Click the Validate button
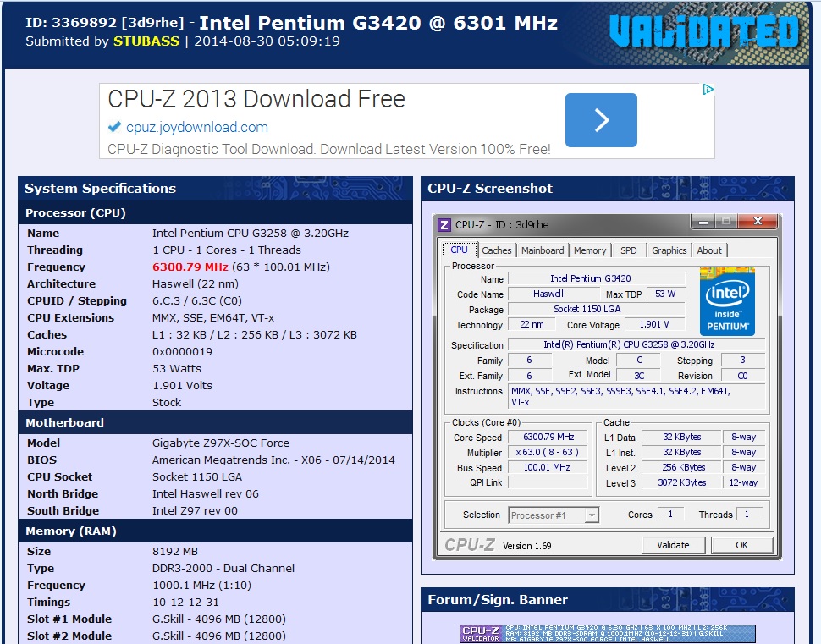This screenshot has height=644, width=821. click(x=674, y=545)
